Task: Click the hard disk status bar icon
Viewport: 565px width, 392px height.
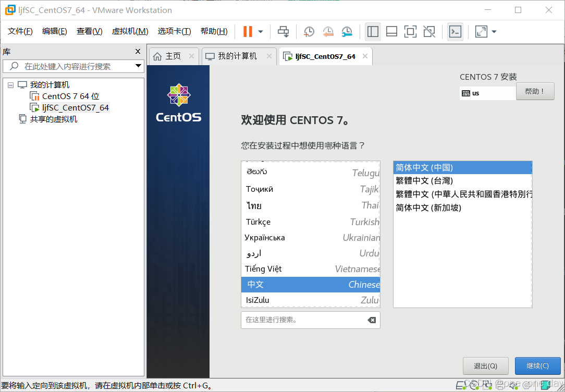Action: click(x=461, y=386)
